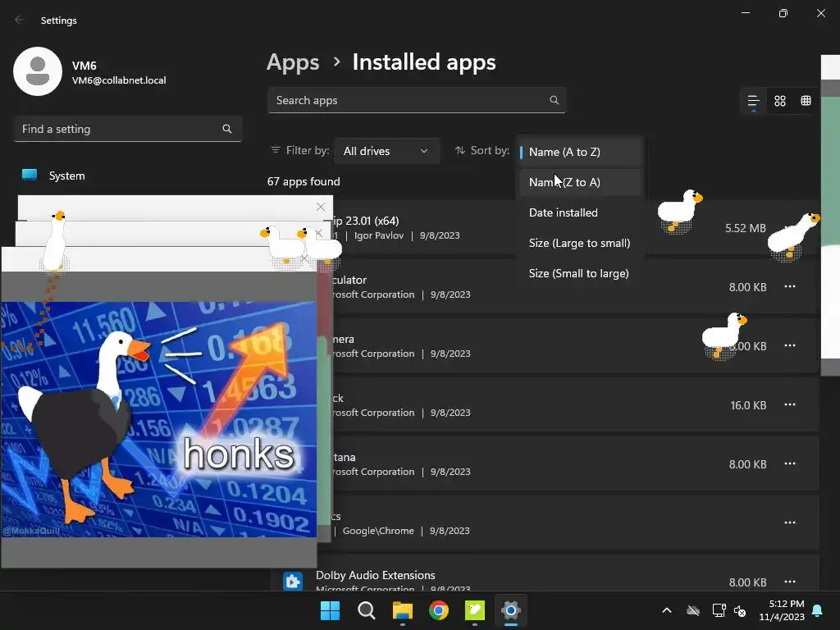The height and width of the screenshot is (630, 840).
Task: Close the topmost blank goose popup window
Action: [x=321, y=207]
